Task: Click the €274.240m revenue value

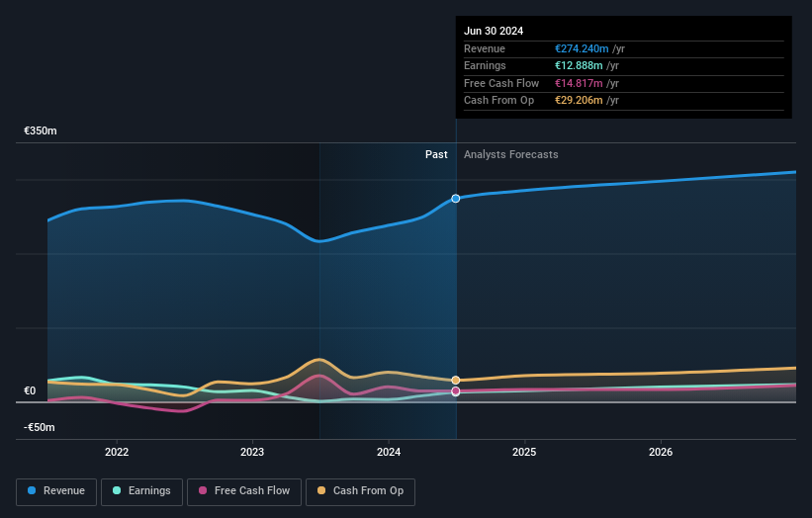Action: (582, 48)
